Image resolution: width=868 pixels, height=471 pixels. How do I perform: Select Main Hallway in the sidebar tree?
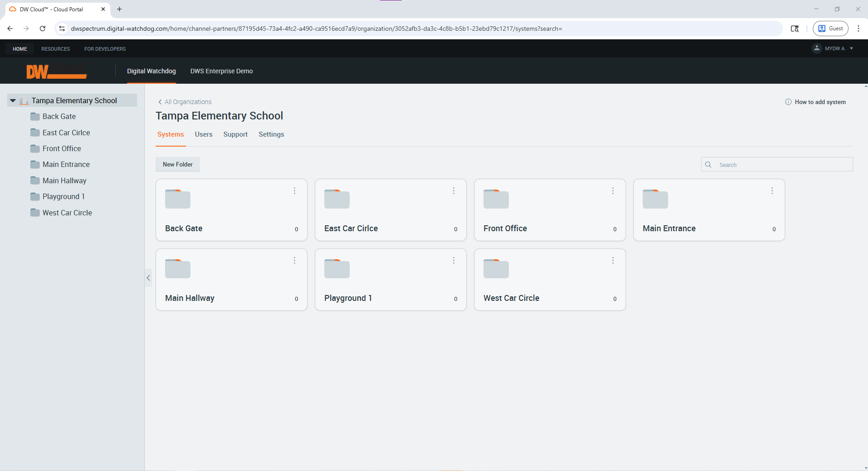coord(65,181)
